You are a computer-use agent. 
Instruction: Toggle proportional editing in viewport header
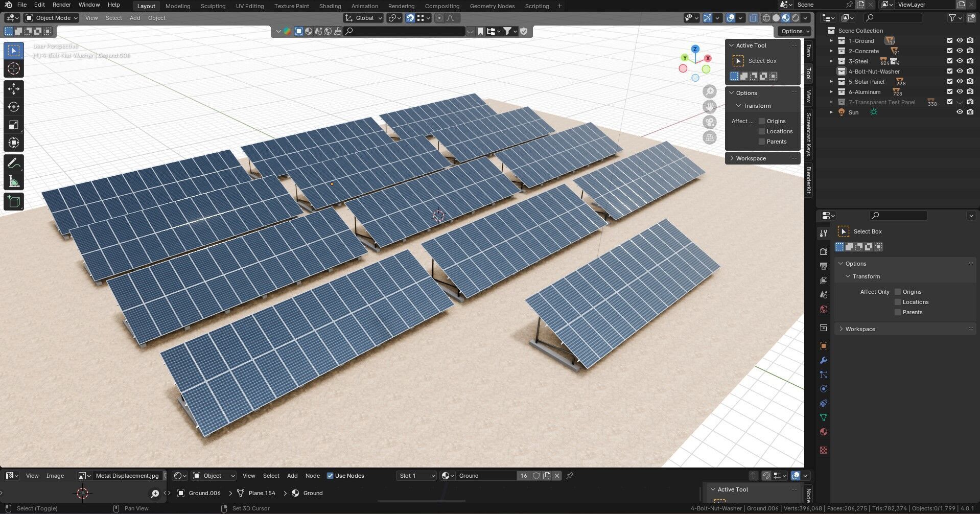click(439, 18)
